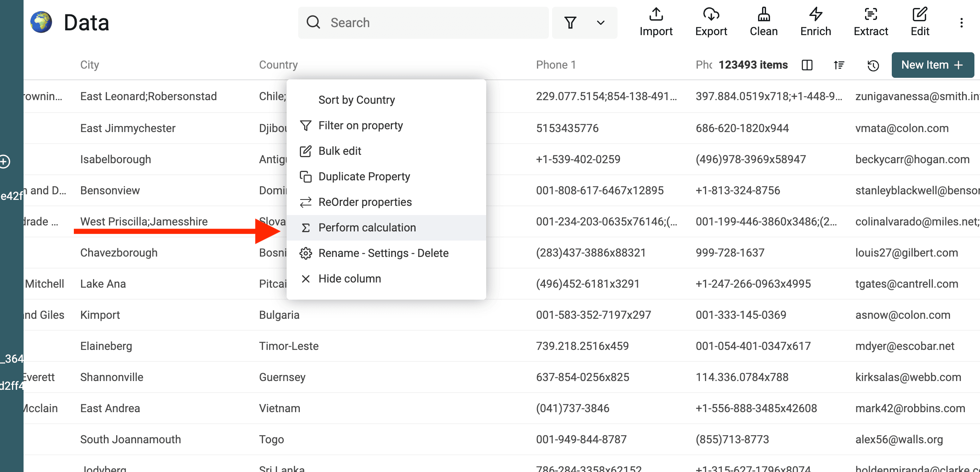Screen dimensions: 980x472
Task: Click the East Jimmychester city cell
Action: coord(128,128)
